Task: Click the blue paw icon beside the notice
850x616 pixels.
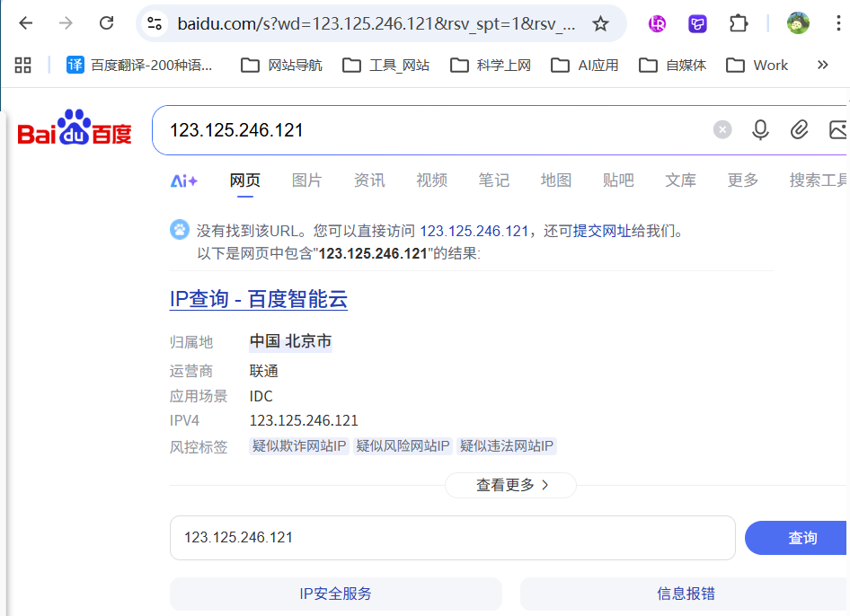Action: tap(180, 230)
